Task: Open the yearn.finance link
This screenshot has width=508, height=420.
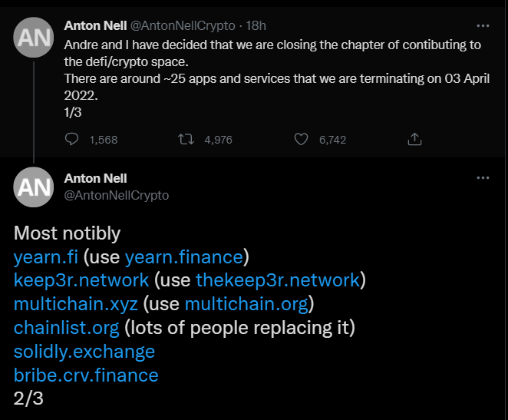Action: pos(184,257)
